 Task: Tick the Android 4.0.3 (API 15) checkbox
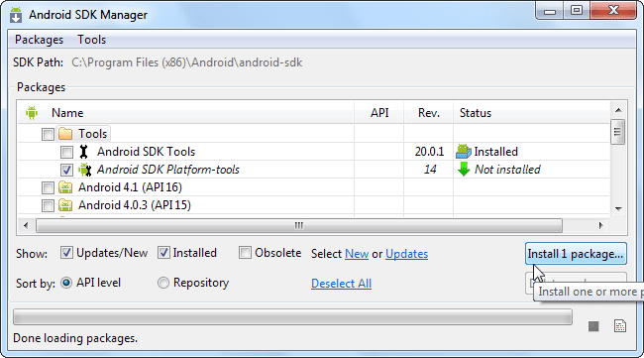[x=48, y=205]
